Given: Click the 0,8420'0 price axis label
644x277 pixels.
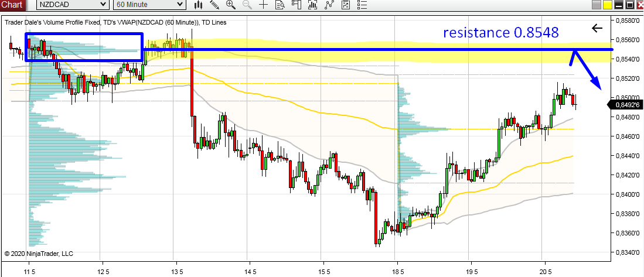Looking at the screenshot, I should [x=626, y=175].
